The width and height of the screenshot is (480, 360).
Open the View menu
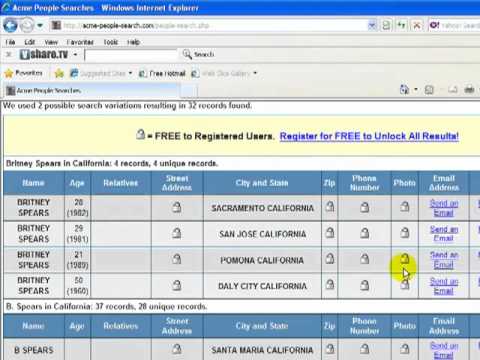pos(51,42)
